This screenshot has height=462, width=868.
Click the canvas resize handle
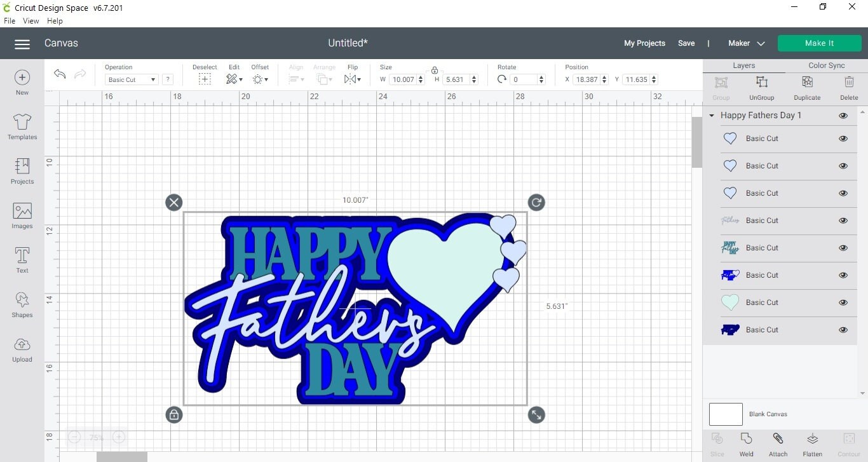[536, 415]
